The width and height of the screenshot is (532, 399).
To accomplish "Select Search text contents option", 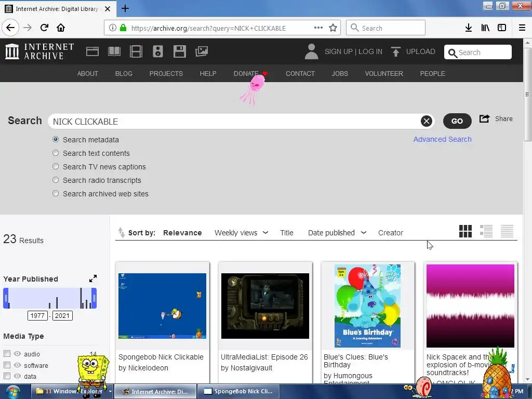I will coord(56,153).
